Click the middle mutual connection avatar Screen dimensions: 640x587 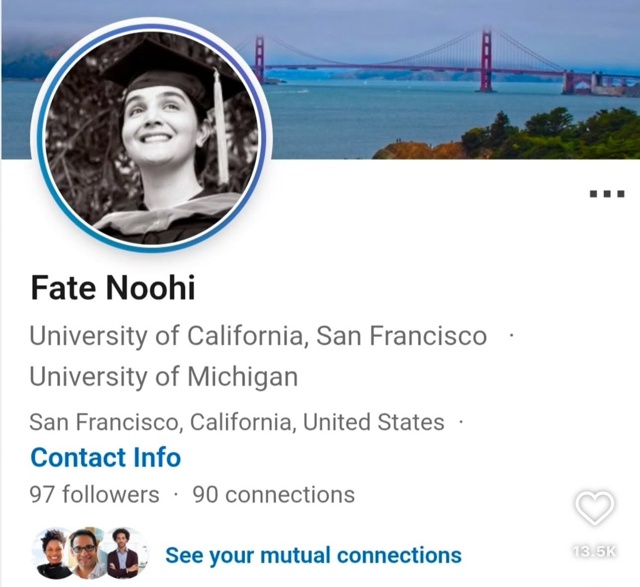pos(89,552)
